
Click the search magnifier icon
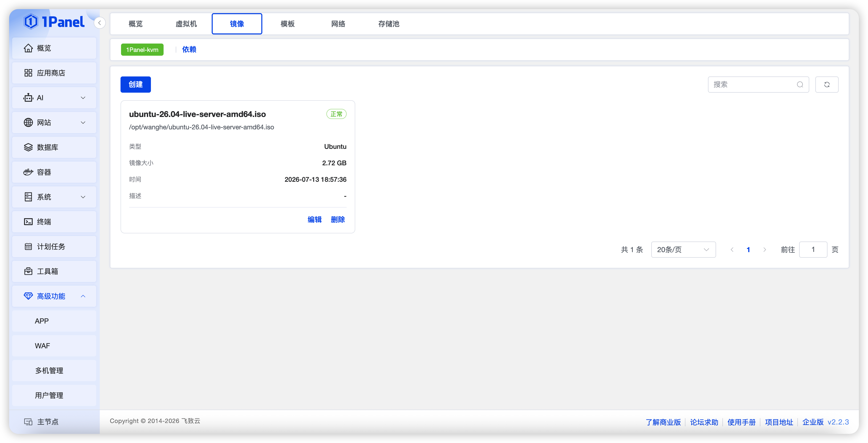coord(800,85)
